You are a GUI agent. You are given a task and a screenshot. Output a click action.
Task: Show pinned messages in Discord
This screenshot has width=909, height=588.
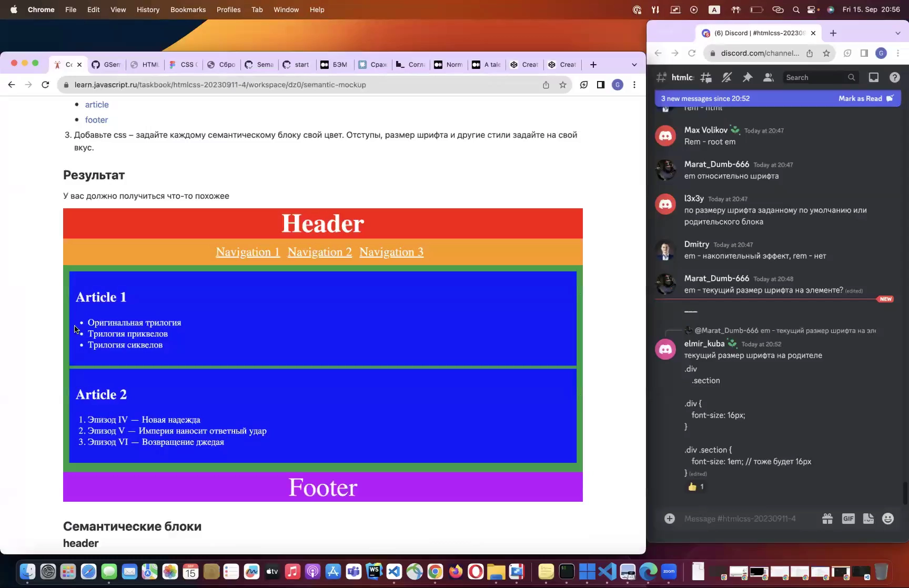pyautogui.click(x=747, y=77)
